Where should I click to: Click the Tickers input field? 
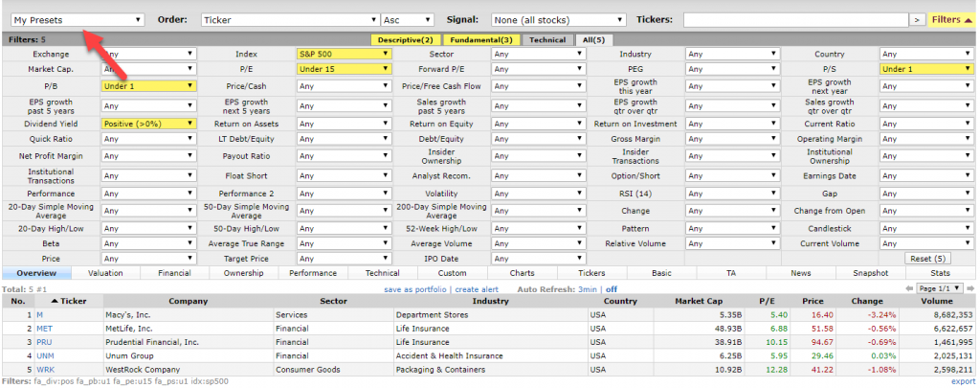click(795, 20)
